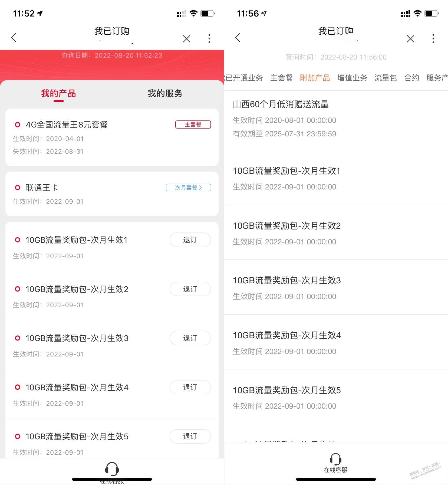Image resolution: width=448 pixels, height=485 pixels.
Task: Close the left screen with the X icon
Action: pyautogui.click(x=186, y=39)
